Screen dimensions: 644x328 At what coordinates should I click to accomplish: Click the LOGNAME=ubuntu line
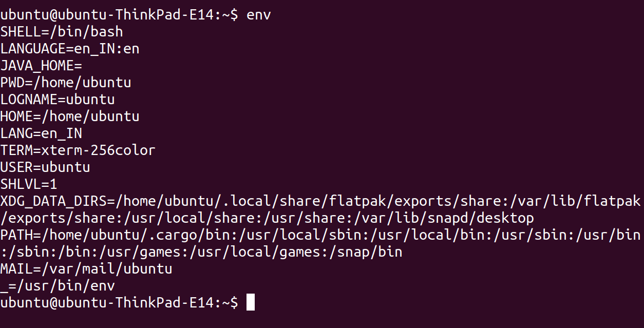point(58,100)
